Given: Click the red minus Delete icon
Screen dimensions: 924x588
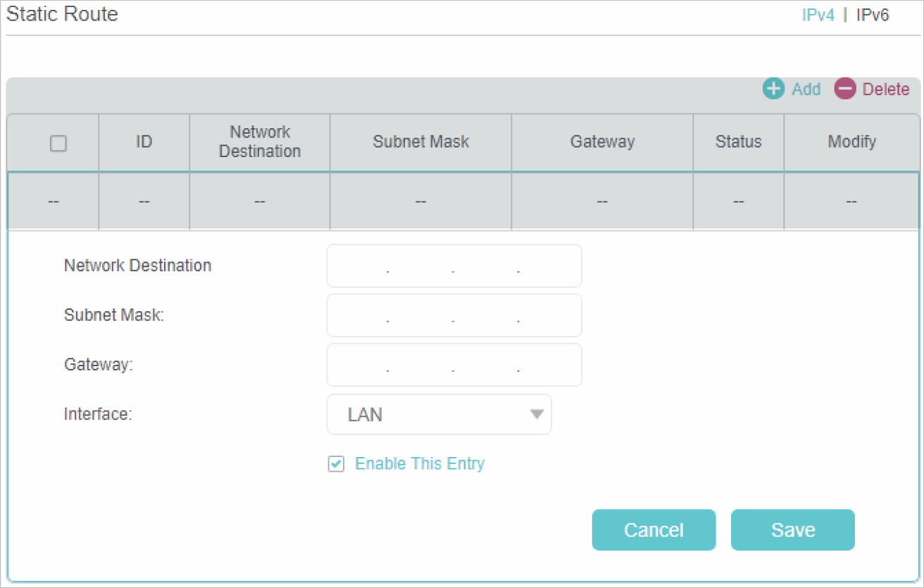Looking at the screenshot, I should tap(844, 89).
